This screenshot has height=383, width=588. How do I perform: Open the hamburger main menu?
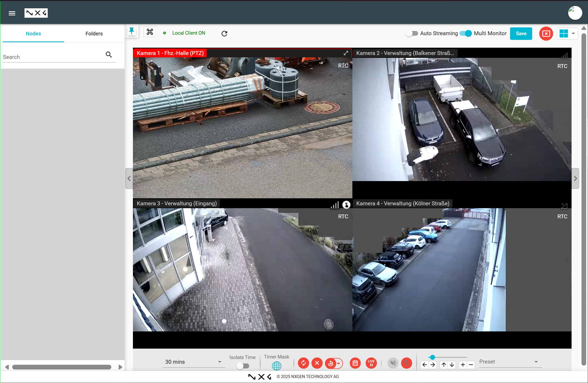[x=12, y=13]
